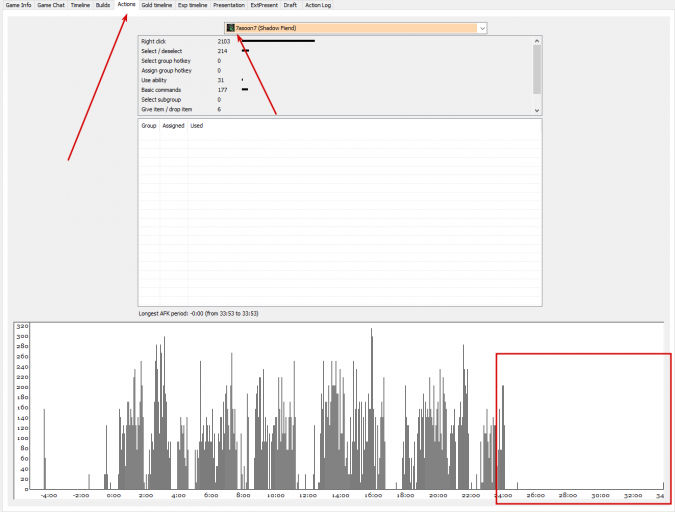The image size is (675, 512).
Task: Switch to the Presentation tab
Action: pyautogui.click(x=229, y=5)
